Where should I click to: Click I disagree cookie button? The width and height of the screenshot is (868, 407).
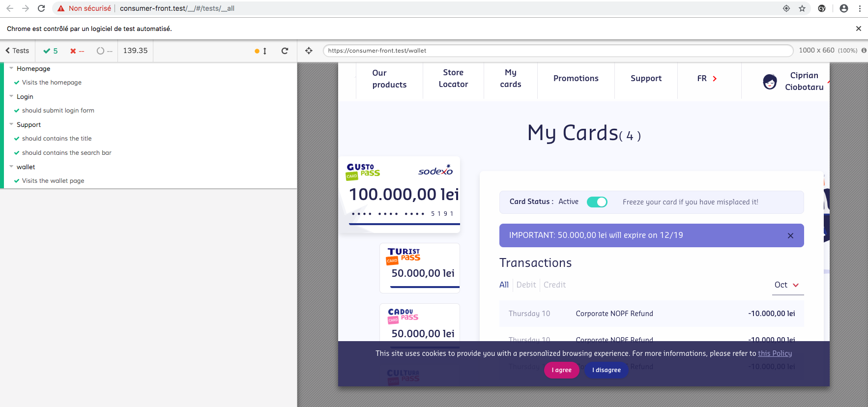606,370
